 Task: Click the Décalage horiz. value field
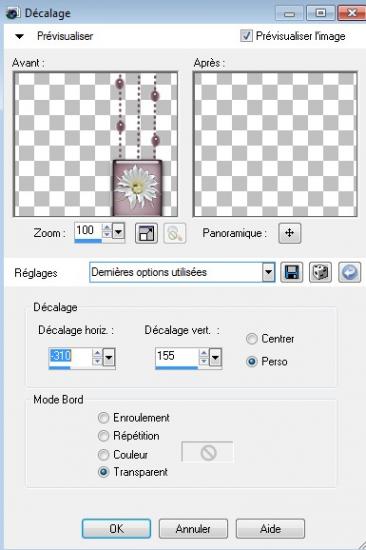[x=71, y=356]
